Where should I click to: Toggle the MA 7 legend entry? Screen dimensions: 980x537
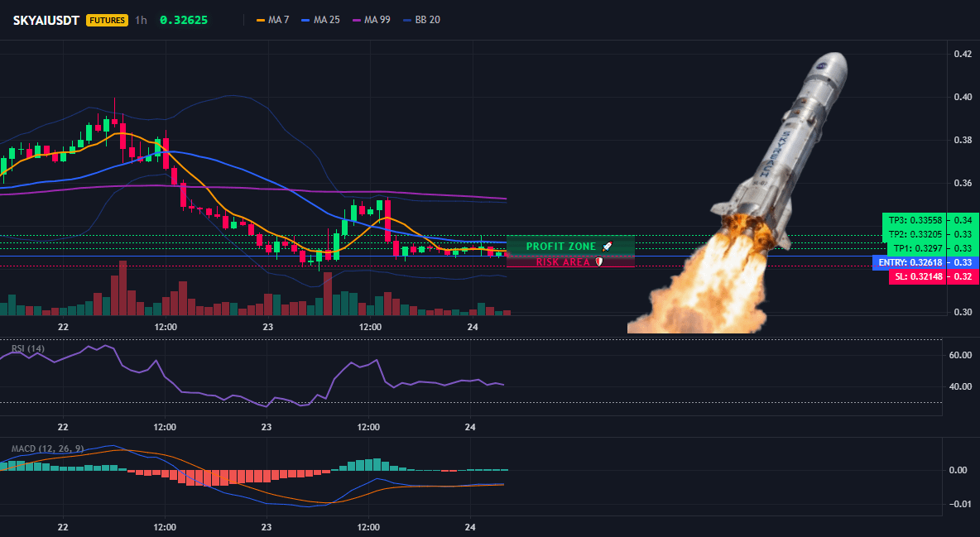point(272,20)
